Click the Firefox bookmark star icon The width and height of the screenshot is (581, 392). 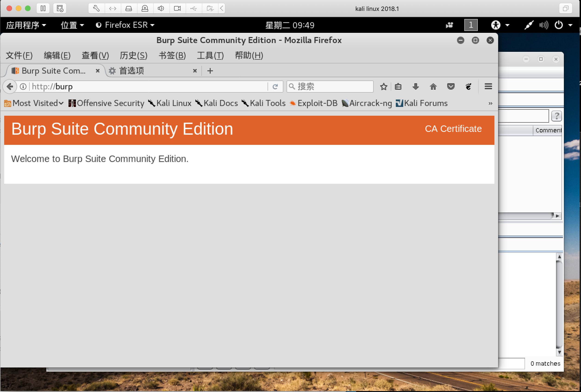384,87
